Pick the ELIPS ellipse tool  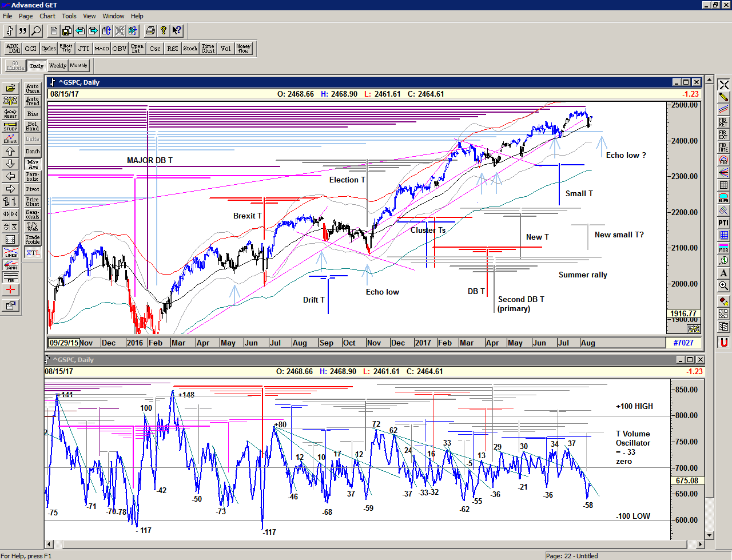point(723,198)
